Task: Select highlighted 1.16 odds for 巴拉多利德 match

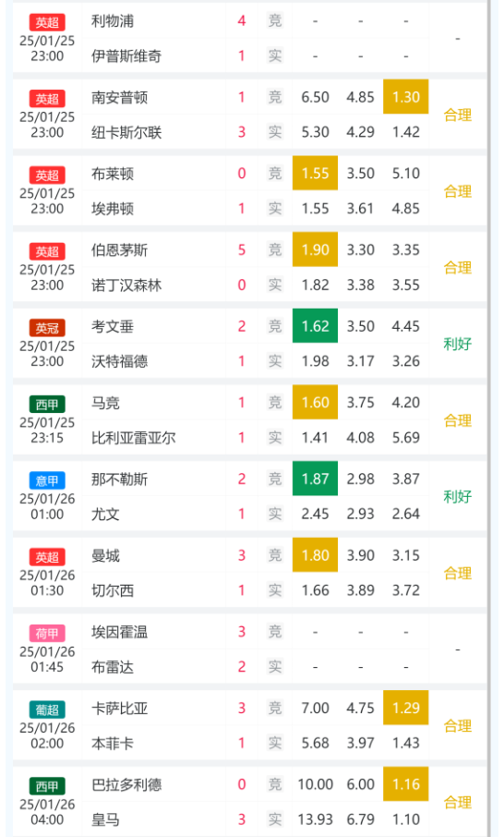Action: [x=406, y=784]
